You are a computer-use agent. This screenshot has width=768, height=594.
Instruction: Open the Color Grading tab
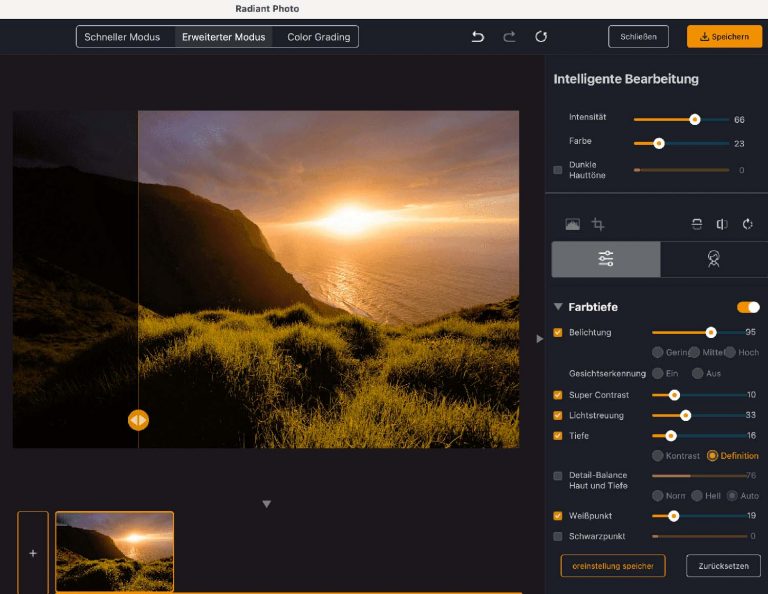tap(318, 37)
